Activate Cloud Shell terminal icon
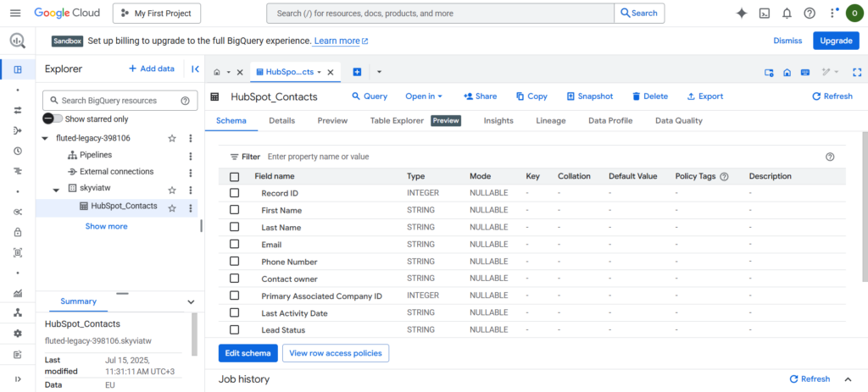Screen dimensions: 868x392 765,14
